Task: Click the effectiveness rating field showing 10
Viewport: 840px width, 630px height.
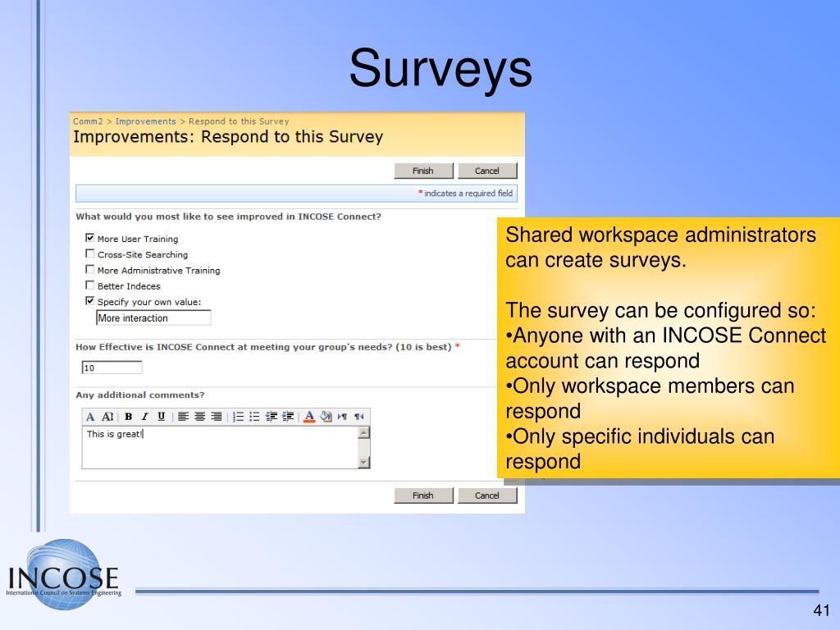Action: click(112, 367)
